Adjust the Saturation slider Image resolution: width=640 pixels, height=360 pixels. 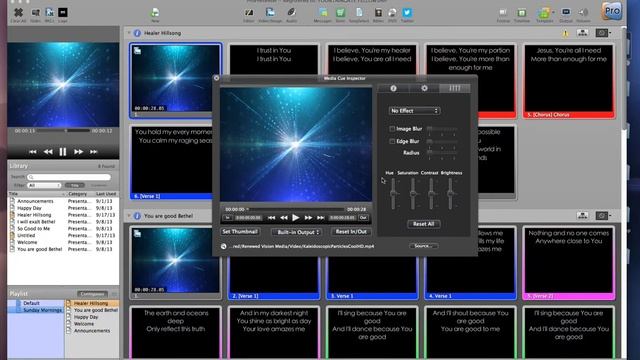(413, 194)
